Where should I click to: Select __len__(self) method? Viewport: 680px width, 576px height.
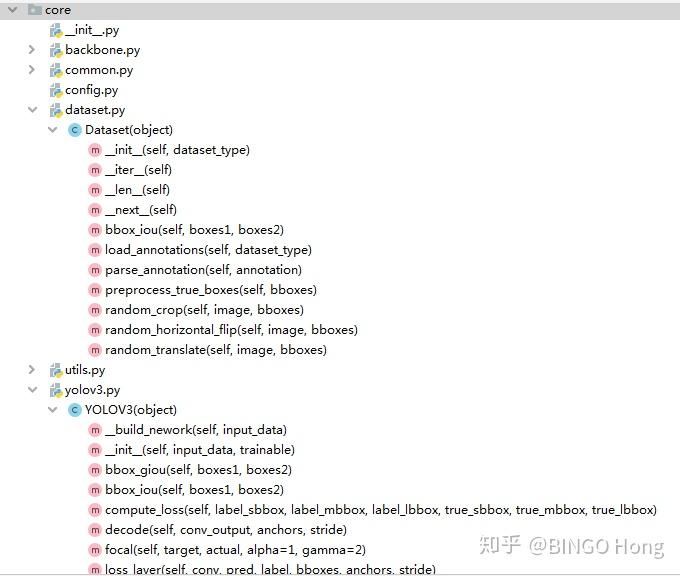137,190
